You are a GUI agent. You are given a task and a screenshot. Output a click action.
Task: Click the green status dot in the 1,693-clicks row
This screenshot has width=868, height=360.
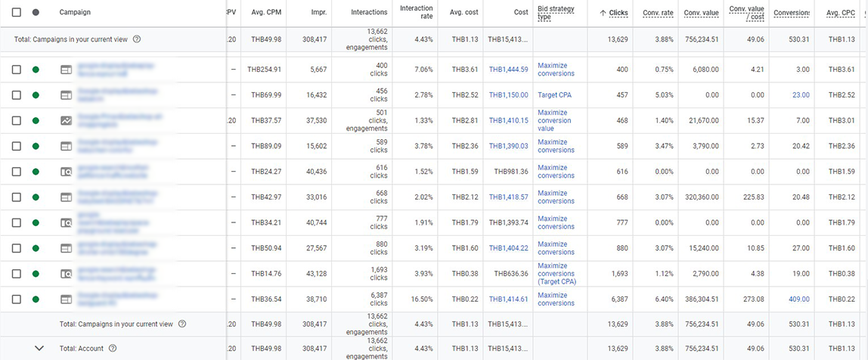click(36, 274)
